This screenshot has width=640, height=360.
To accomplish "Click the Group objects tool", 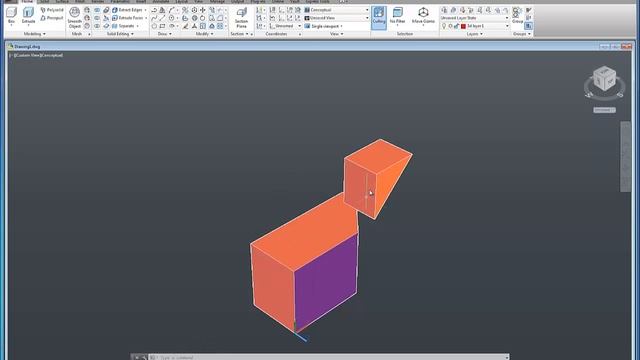I will tap(517, 15).
